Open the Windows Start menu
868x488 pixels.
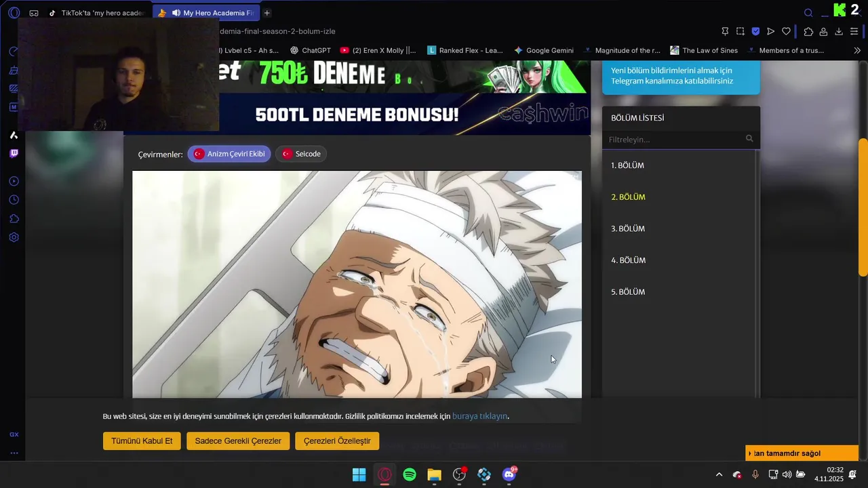359,474
